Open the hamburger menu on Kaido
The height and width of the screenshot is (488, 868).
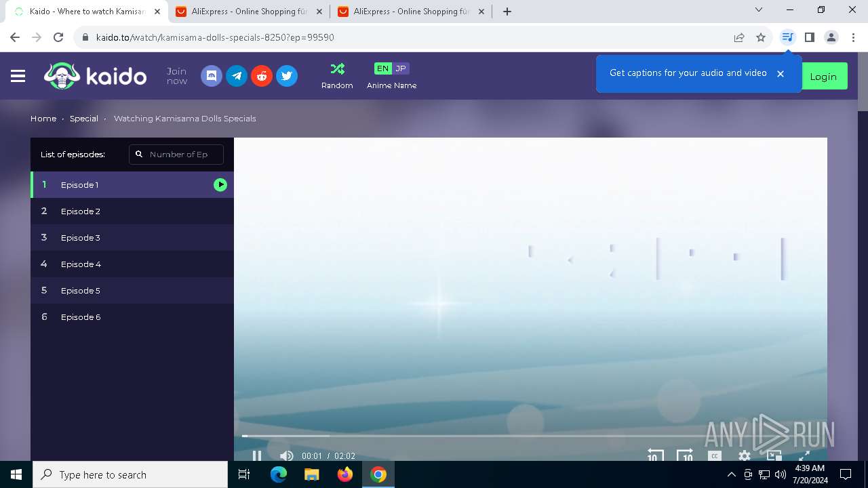tap(18, 76)
